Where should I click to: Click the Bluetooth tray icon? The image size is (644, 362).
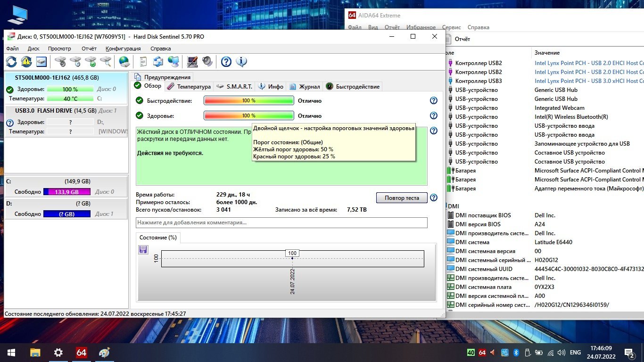tap(516, 352)
